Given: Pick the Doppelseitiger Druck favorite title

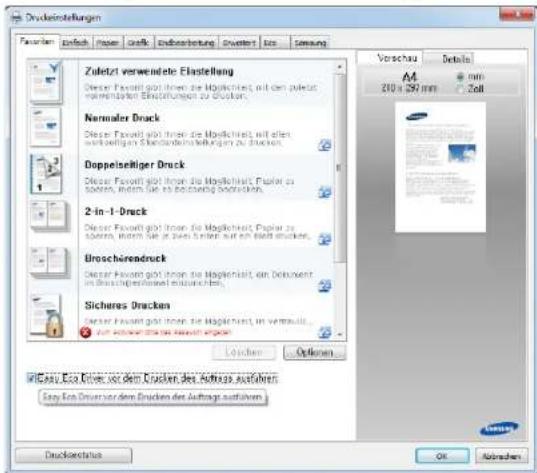Looking at the screenshot, I should 135,165.
